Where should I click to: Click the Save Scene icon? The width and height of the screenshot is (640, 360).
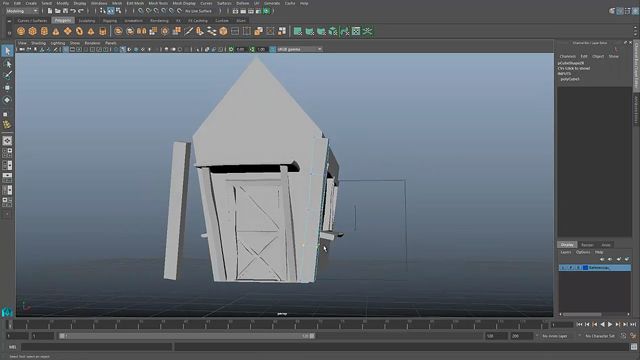point(65,11)
